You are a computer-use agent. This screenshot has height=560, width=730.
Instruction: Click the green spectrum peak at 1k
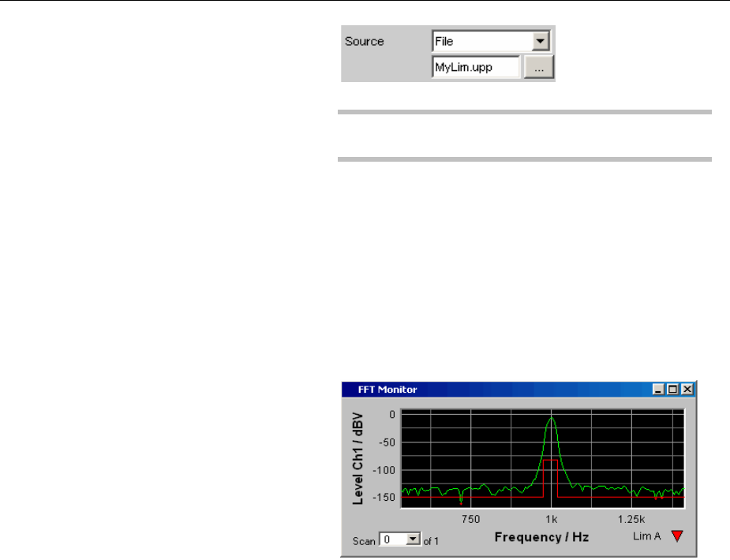tap(552, 419)
